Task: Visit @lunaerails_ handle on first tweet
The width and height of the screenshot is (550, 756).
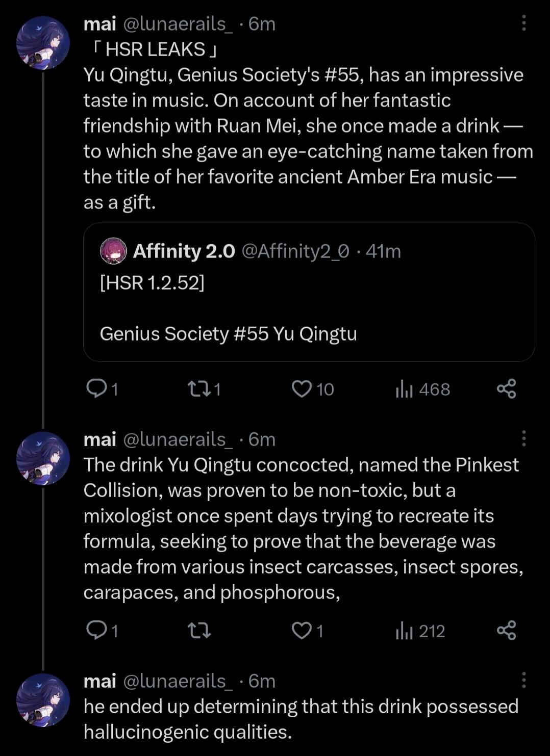Action: 178,23
